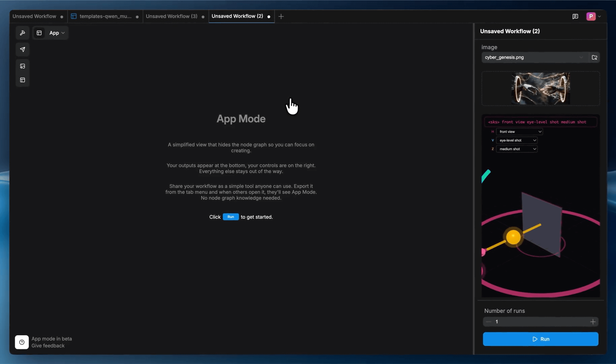Screen dimensions: 616x364
Task: Click the paper plane send icon
Action: coord(22,50)
